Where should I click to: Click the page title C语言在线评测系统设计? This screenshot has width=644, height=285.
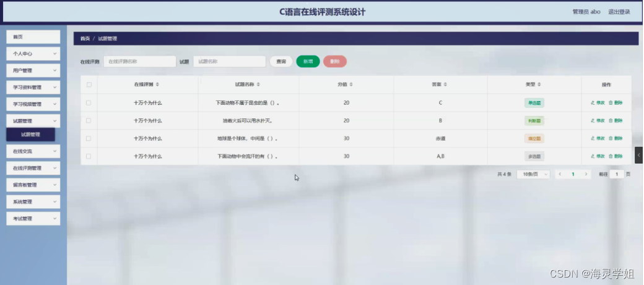coord(323,12)
